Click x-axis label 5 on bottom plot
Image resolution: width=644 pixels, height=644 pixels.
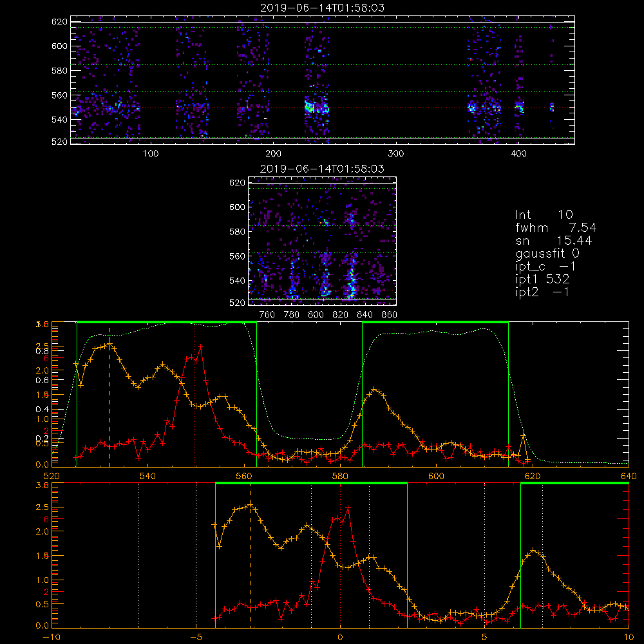click(x=485, y=638)
